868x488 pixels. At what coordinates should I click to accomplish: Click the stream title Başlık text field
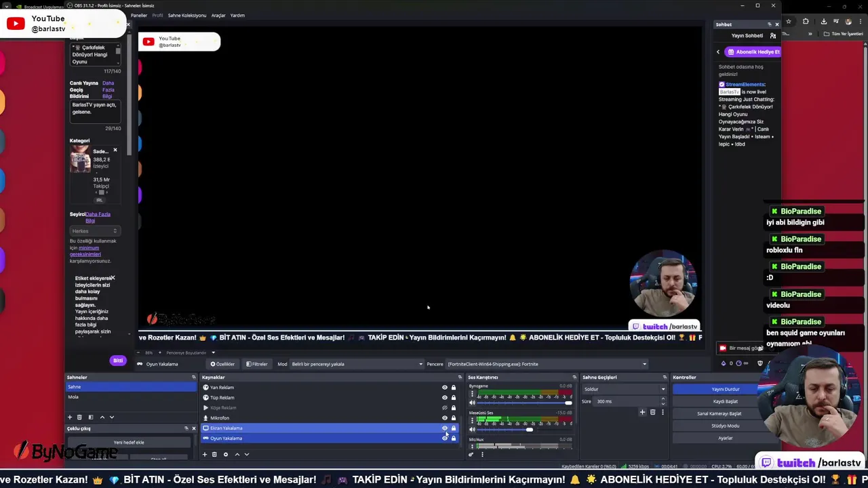[x=95, y=54]
